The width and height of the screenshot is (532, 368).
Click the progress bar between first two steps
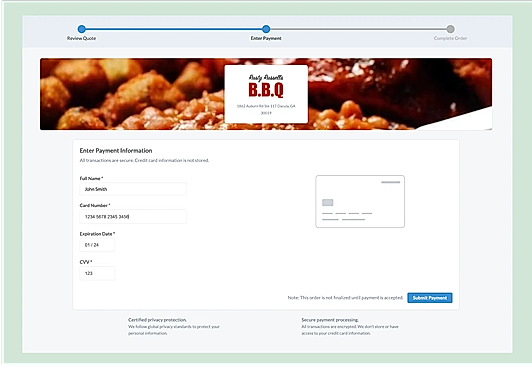point(174,29)
